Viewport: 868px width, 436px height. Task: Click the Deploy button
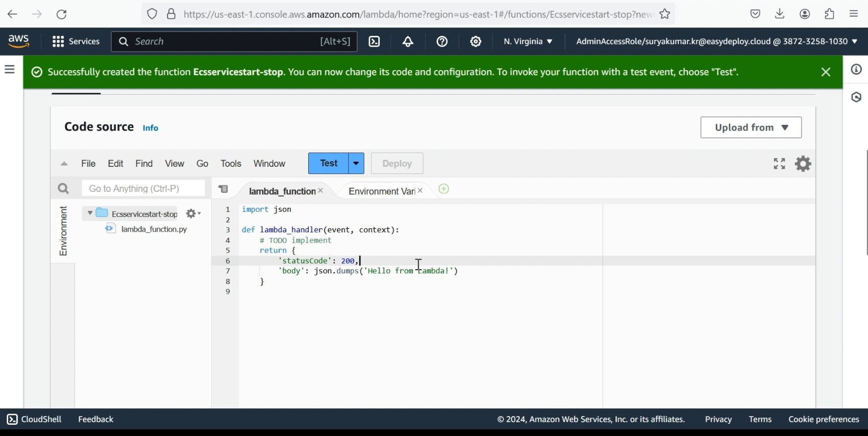tap(398, 164)
